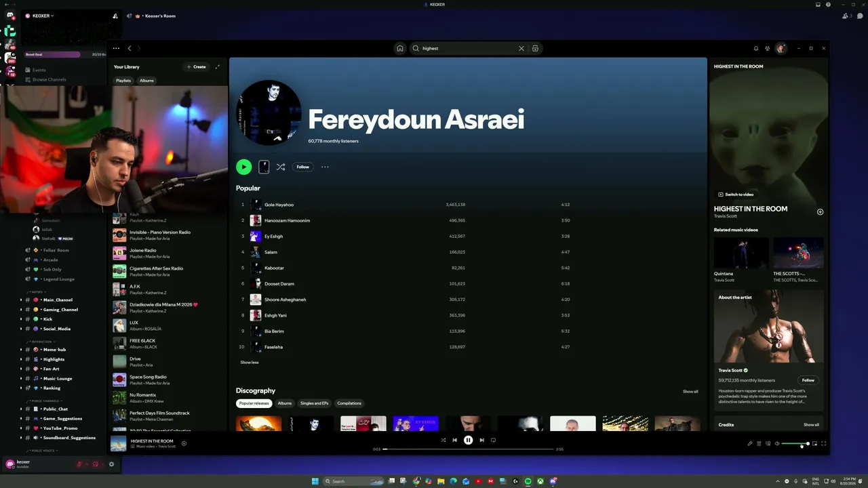
Task: Open Spotify notifications bell
Action: point(756,48)
